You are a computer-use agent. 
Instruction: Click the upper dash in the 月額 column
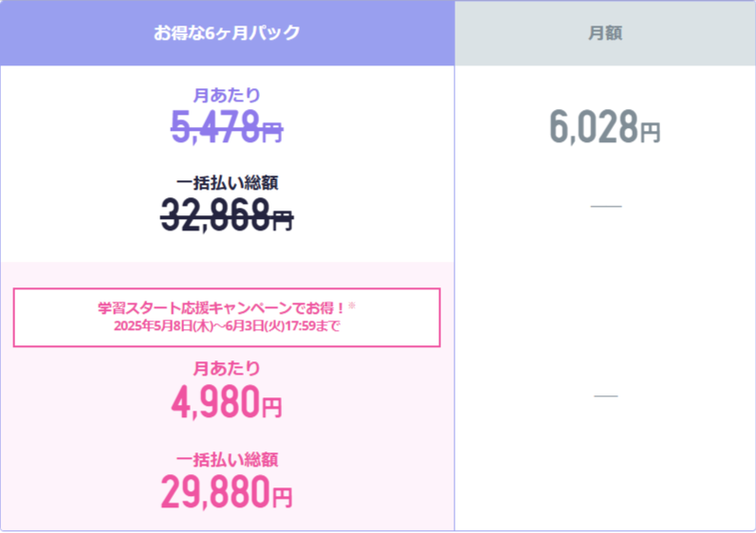606,206
